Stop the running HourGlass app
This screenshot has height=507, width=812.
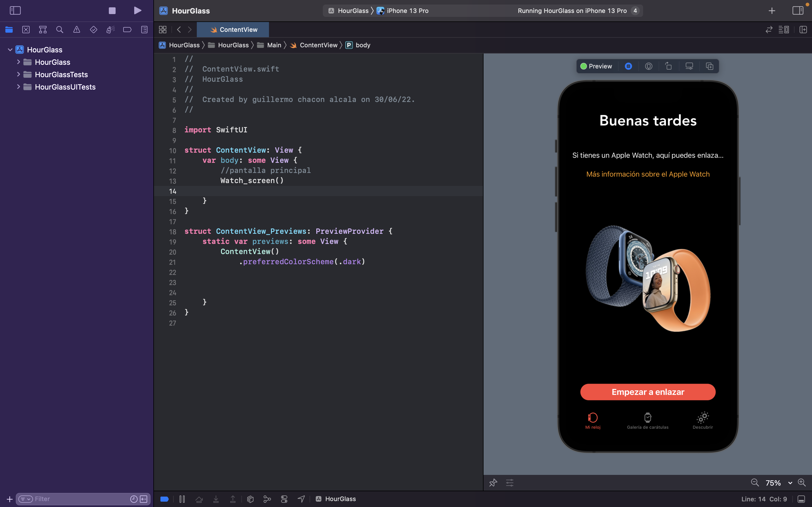[x=112, y=10]
